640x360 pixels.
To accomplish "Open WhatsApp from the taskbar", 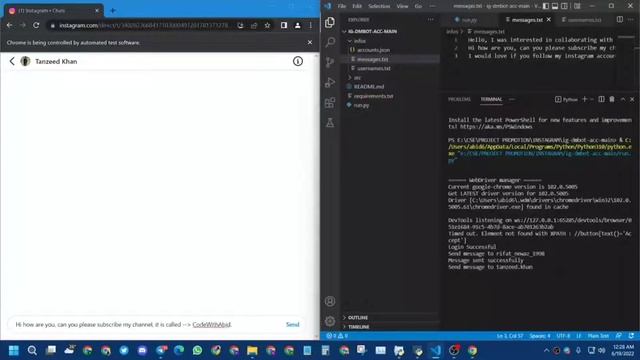I will (198, 351).
